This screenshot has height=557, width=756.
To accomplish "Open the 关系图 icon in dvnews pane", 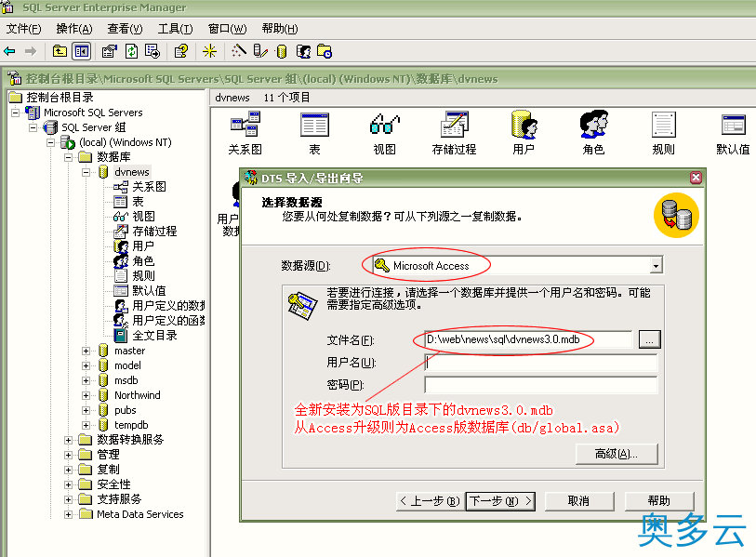I will pyautogui.click(x=245, y=133).
